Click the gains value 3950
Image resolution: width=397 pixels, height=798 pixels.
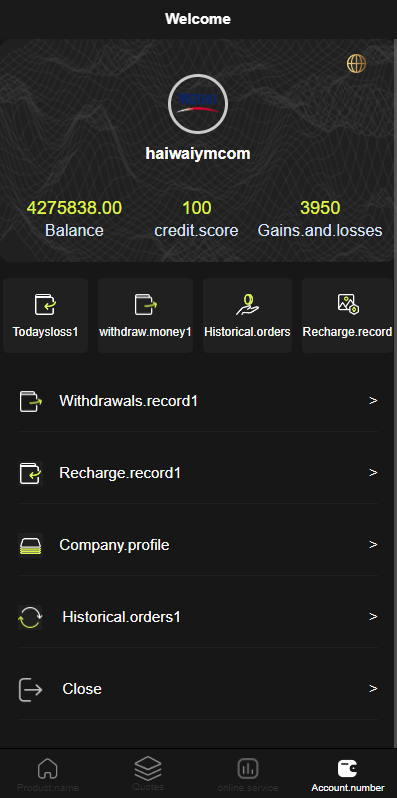pos(320,208)
